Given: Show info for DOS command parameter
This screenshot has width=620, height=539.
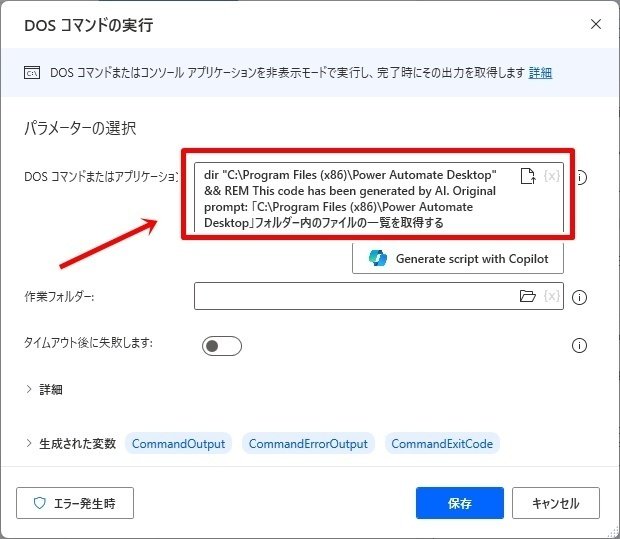Looking at the screenshot, I should pyautogui.click(x=580, y=177).
